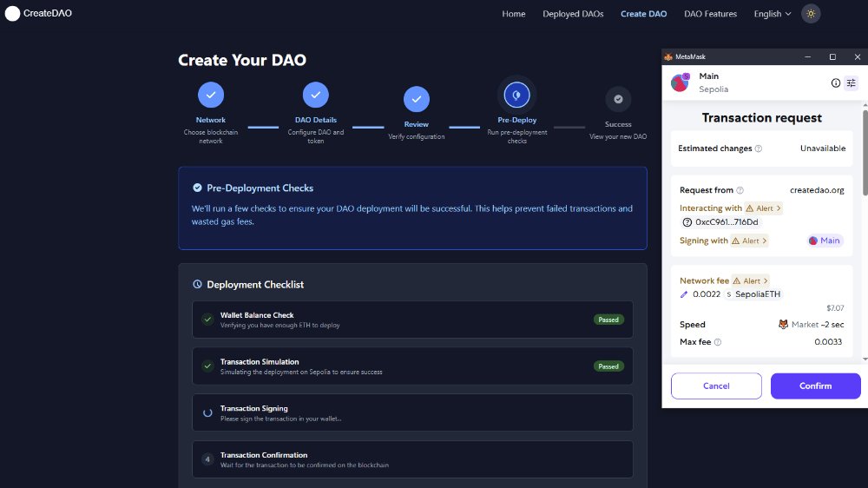This screenshot has height=488, width=868.
Task: Click the Main account name in MetaMask
Action: [x=708, y=76]
